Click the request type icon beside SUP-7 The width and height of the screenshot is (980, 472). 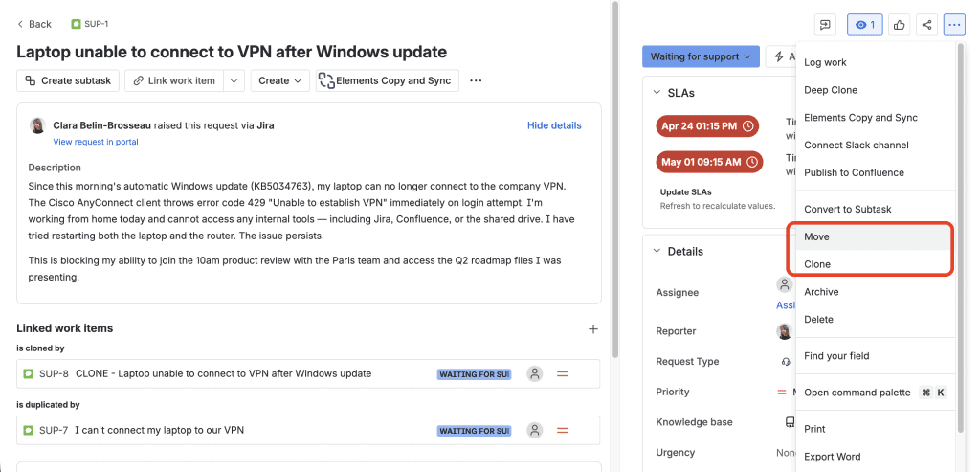[28, 430]
